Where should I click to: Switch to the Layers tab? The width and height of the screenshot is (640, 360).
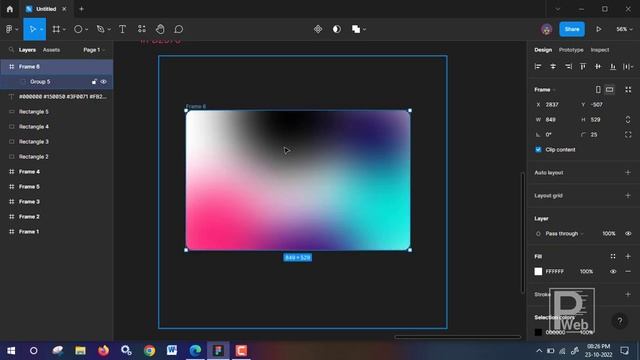coord(27,50)
